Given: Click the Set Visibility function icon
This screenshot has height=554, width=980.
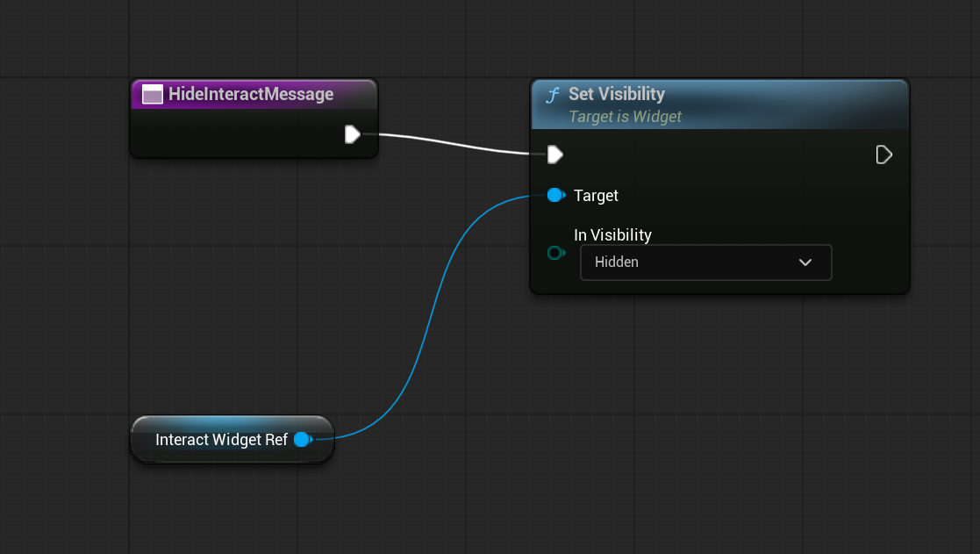Looking at the screenshot, I should [553, 95].
